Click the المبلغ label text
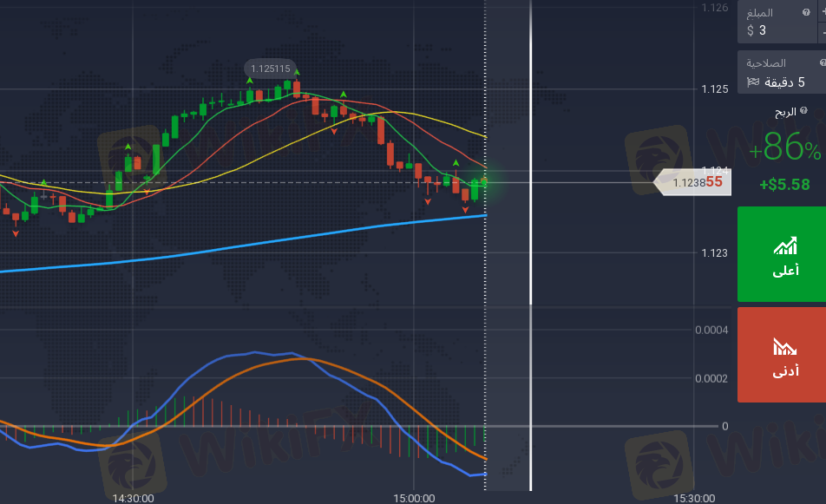 (760, 13)
